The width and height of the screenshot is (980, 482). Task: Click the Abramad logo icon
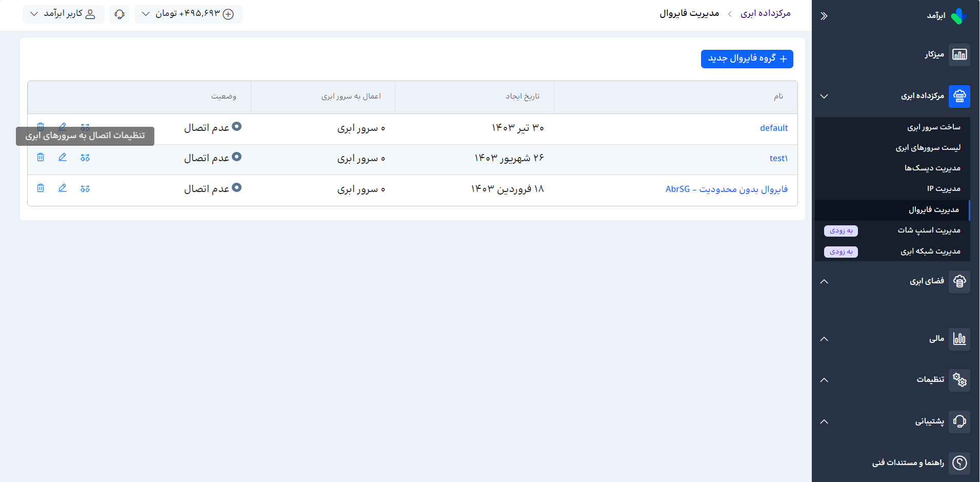(958, 16)
